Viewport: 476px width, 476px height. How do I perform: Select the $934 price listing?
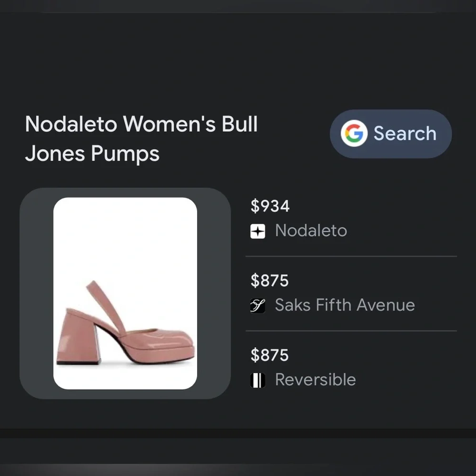click(270, 206)
